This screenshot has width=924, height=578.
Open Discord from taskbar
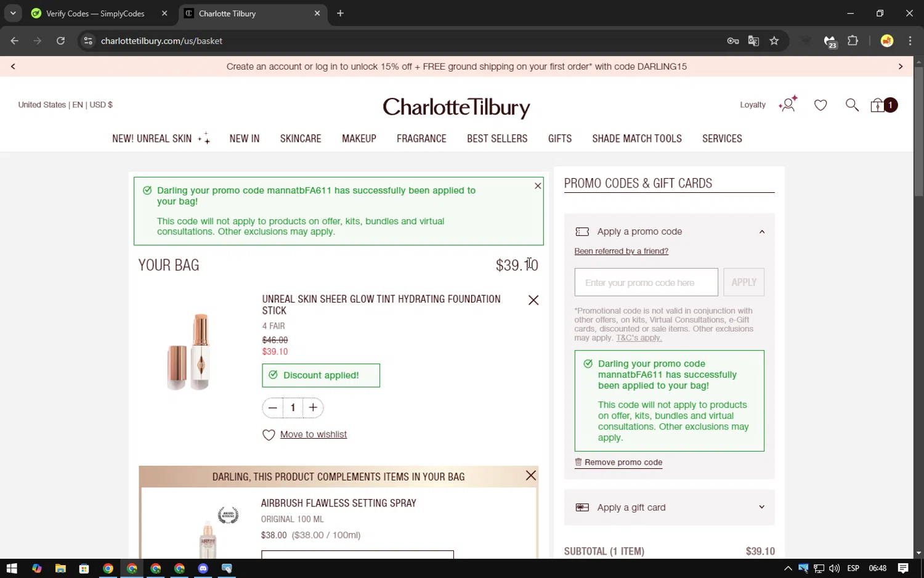(203, 568)
